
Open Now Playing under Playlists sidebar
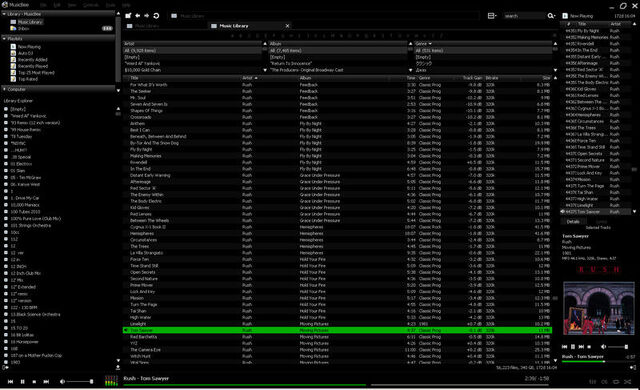pos(29,47)
